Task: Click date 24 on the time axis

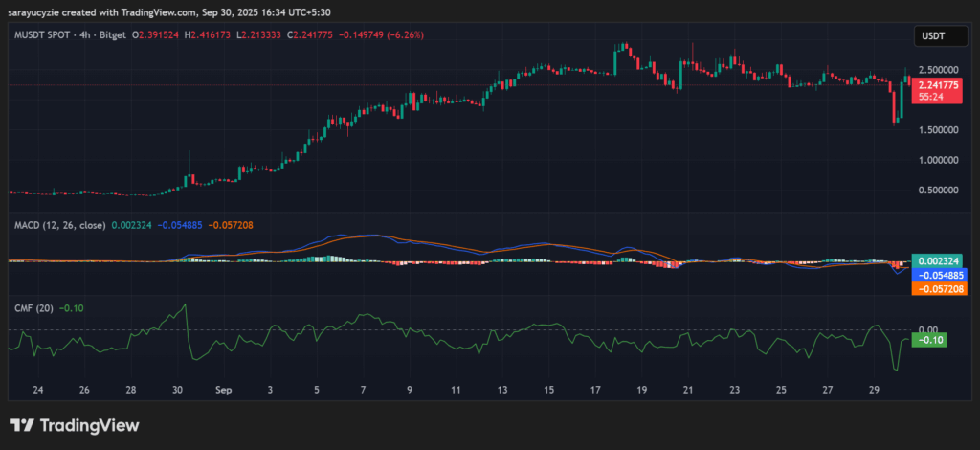Action: 37,391
